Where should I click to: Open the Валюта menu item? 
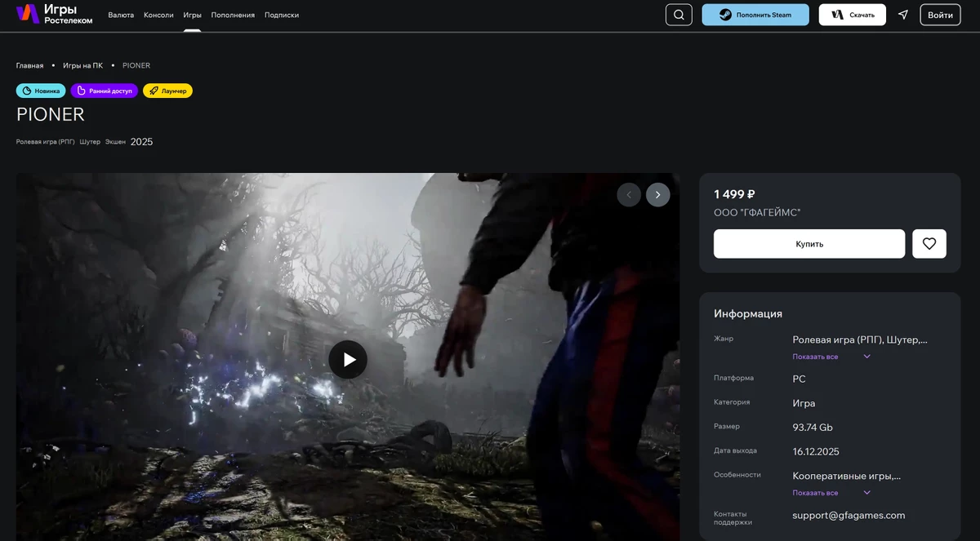coord(121,16)
